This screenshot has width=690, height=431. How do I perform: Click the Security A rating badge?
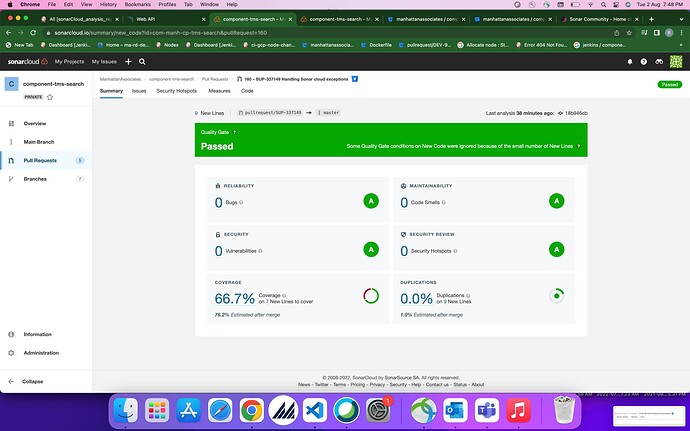click(371, 249)
